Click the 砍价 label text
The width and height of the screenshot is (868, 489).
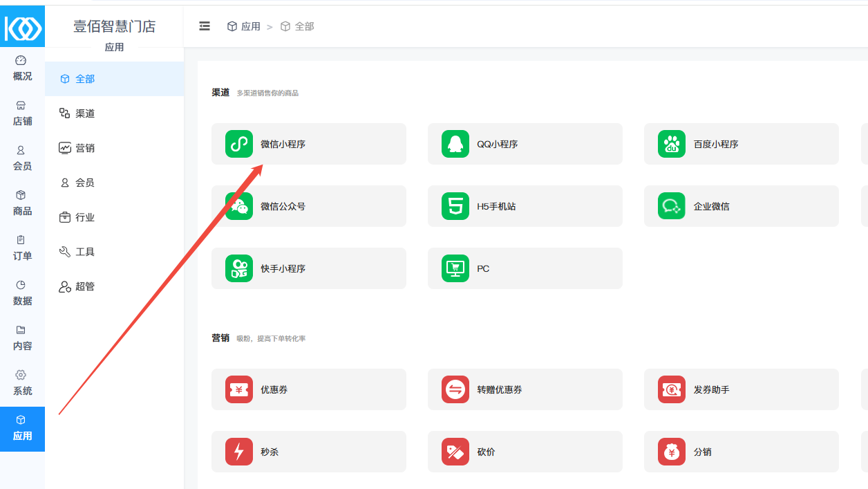click(486, 452)
